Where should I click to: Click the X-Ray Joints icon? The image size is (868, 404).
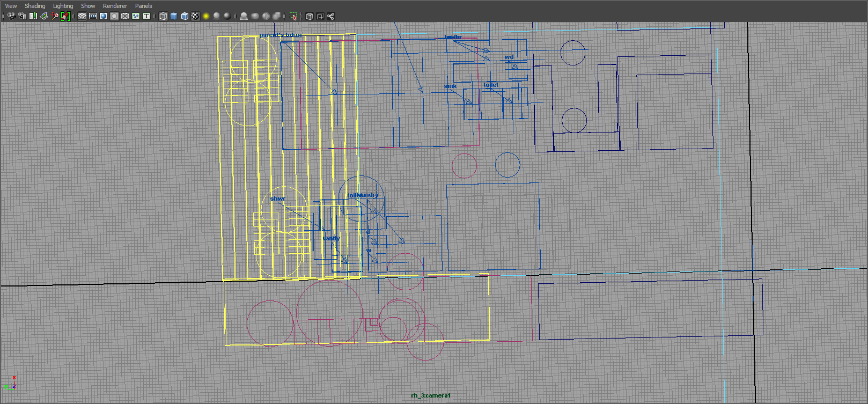coord(331,16)
